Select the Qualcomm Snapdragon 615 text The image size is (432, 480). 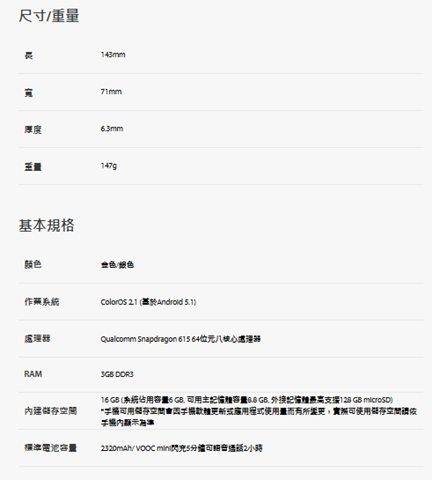(x=181, y=339)
